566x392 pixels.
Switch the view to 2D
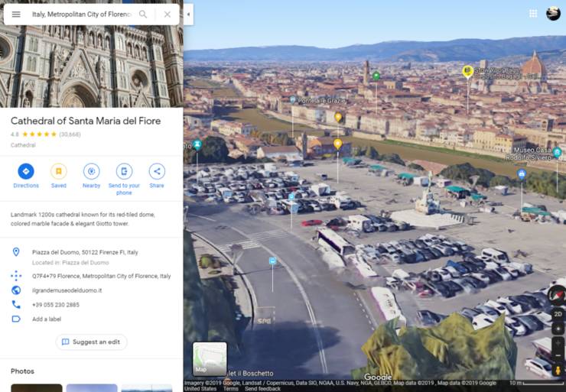(558, 313)
